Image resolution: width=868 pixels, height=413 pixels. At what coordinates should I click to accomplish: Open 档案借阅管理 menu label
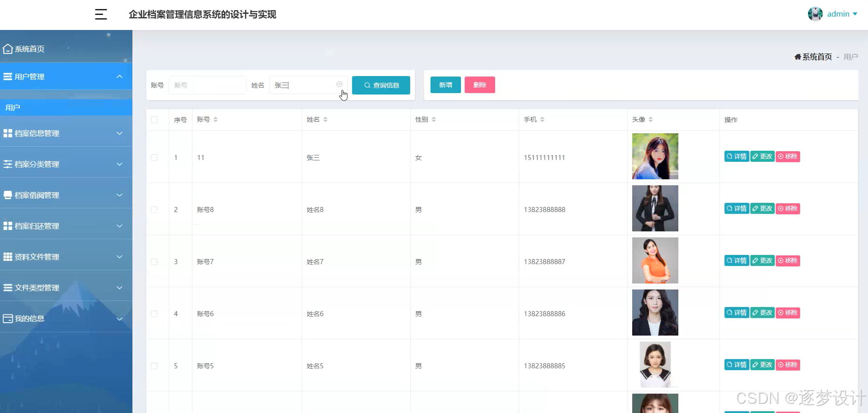[37, 195]
